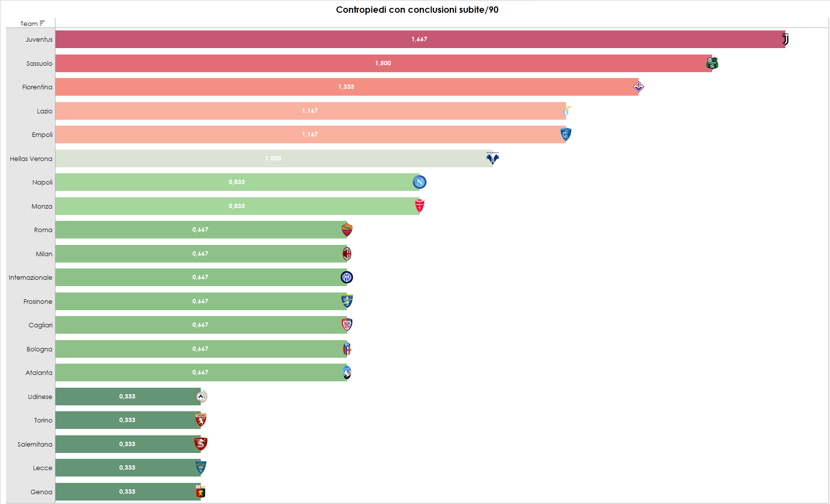Select the Fiorentina logo at bar end
The width and height of the screenshot is (830, 504).
point(638,87)
